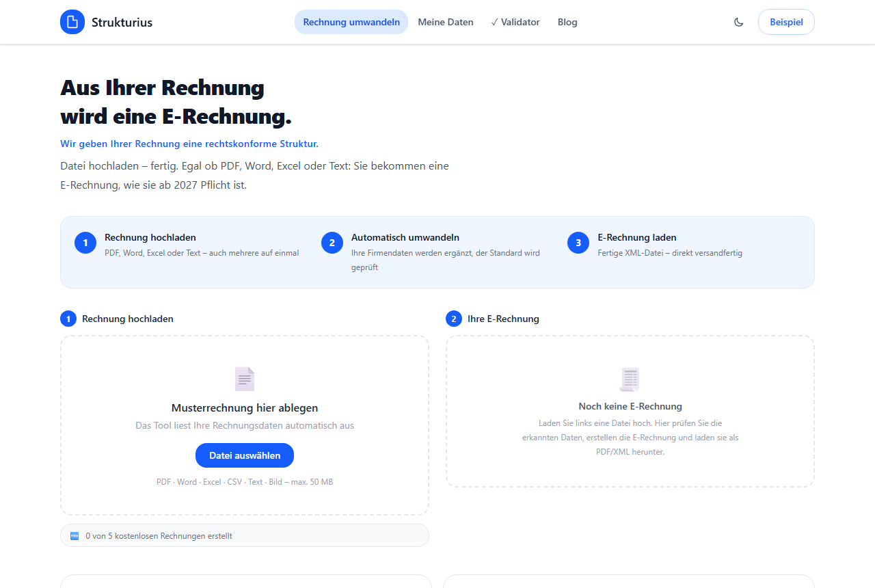Click the document icon in upload dropzone

(x=245, y=379)
